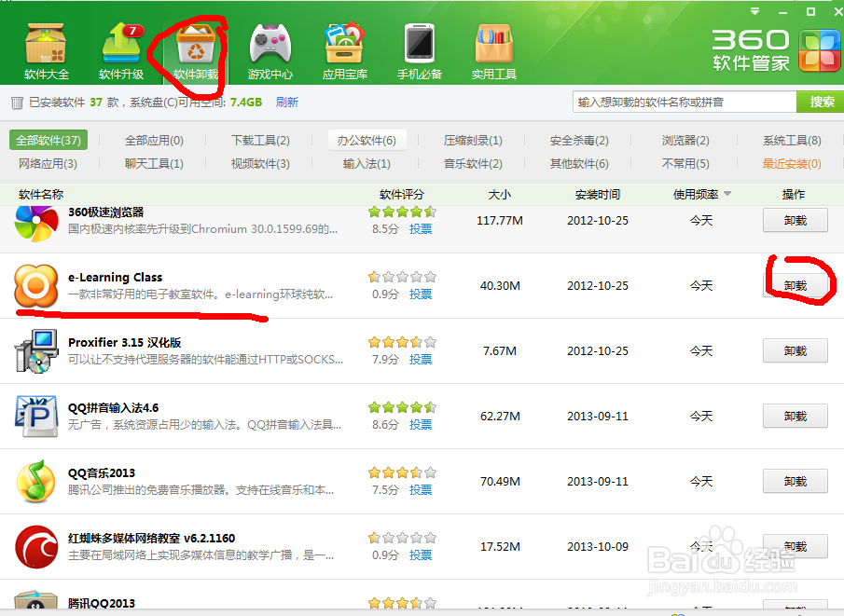The width and height of the screenshot is (844, 616).
Task: Click 投票 link for e-Learning Class
Action: point(421,294)
